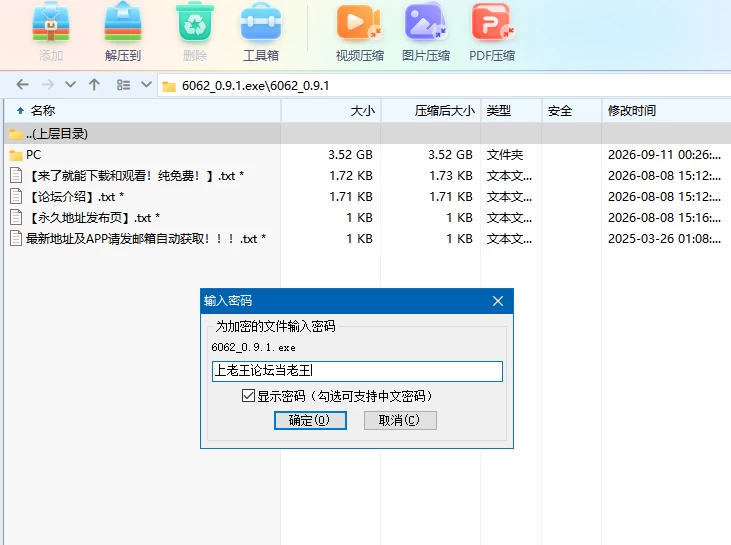
Task: Click the 解压到 (Extract to) icon
Action: (123, 22)
